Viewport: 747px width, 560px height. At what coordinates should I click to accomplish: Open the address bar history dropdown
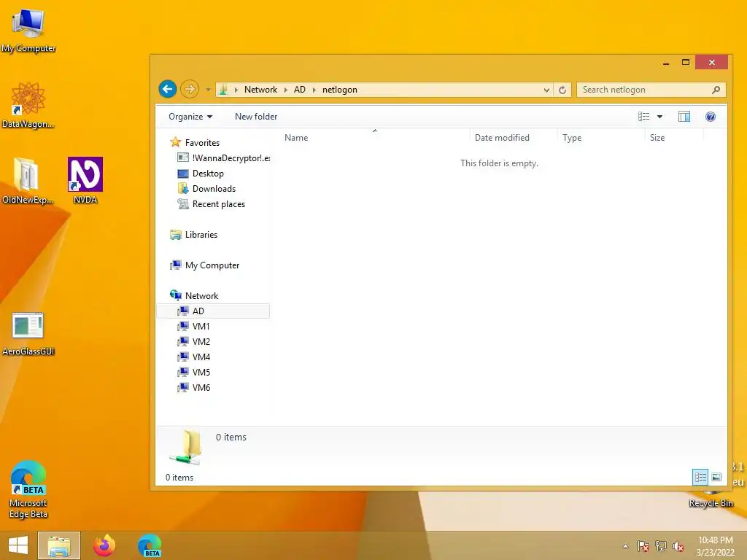(x=546, y=90)
